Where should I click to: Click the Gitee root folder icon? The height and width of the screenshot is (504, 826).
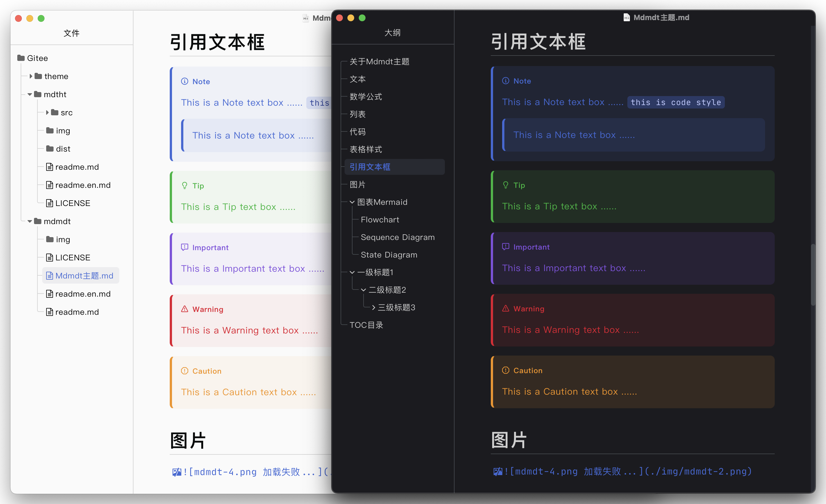[21, 58]
